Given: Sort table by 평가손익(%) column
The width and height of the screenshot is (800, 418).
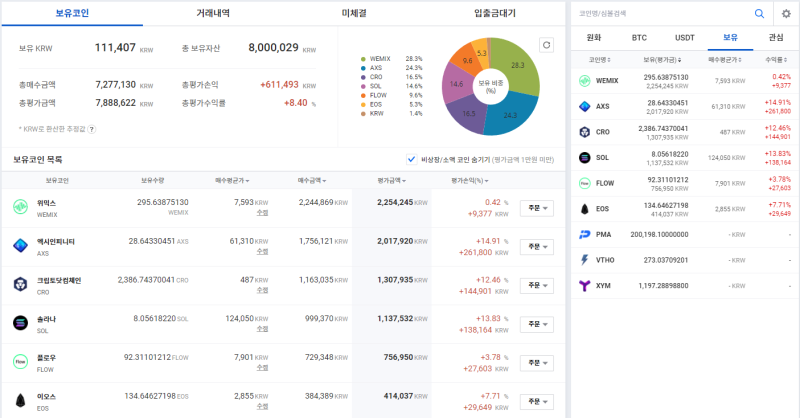Looking at the screenshot, I should tap(470, 181).
